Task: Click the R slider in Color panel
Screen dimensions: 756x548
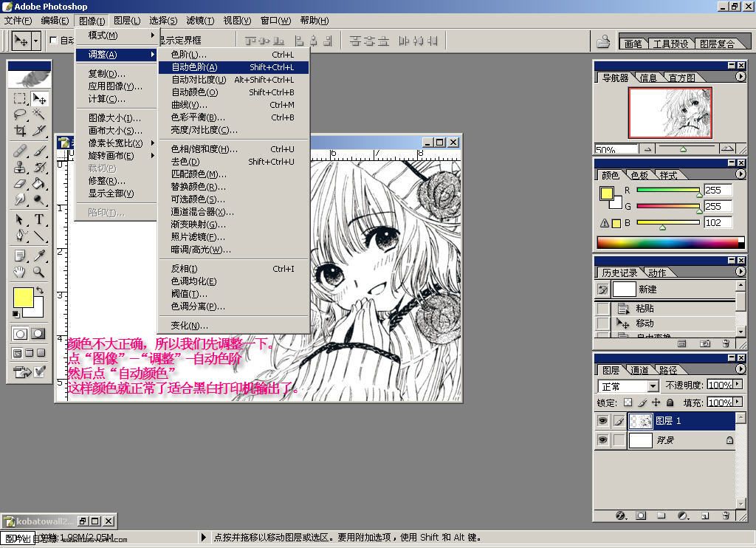Action: (x=668, y=190)
